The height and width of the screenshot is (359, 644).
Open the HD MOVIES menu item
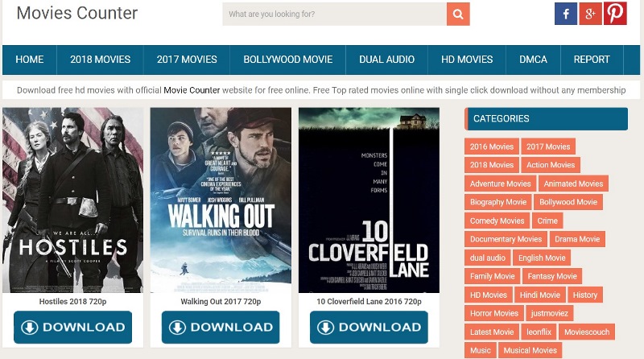click(467, 60)
